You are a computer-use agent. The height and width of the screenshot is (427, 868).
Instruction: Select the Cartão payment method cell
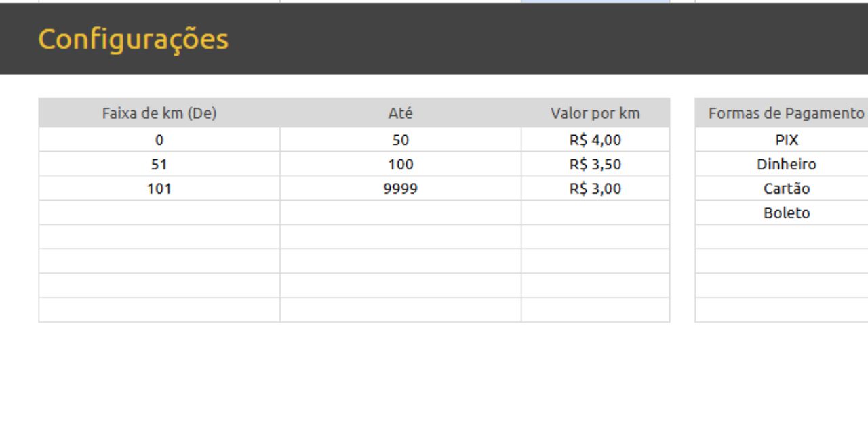pos(786,189)
